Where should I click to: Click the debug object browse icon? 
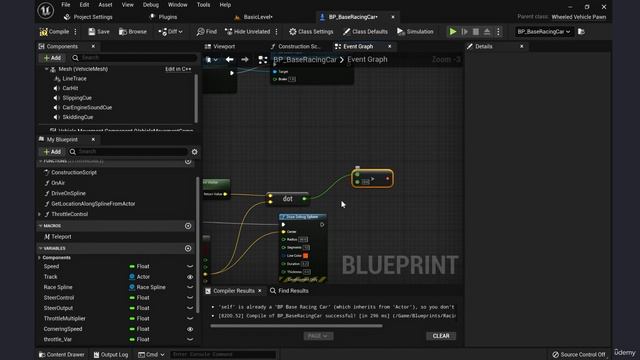point(581,31)
